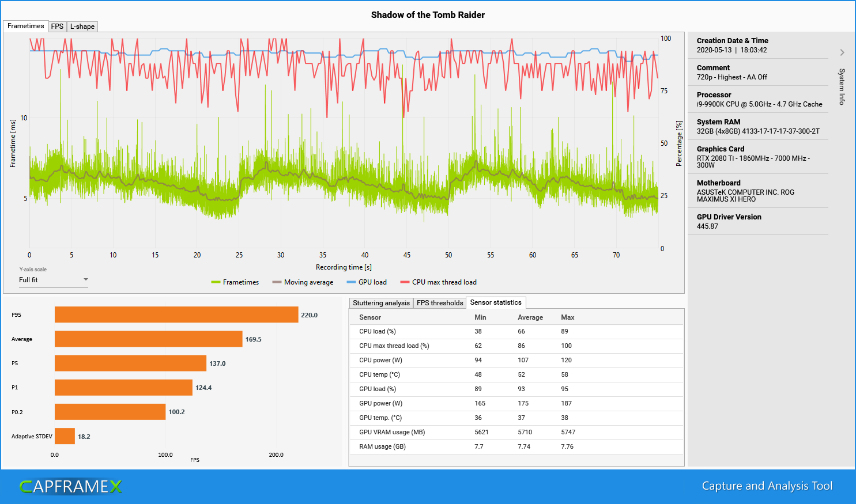Click the Max column header
This screenshot has width=856, height=504.
(x=567, y=317)
